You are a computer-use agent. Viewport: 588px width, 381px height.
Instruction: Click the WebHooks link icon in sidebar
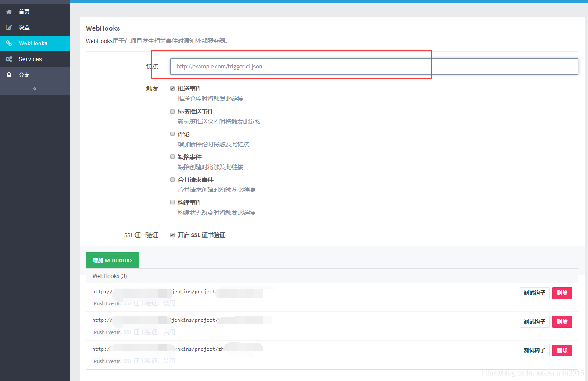coord(9,43)
